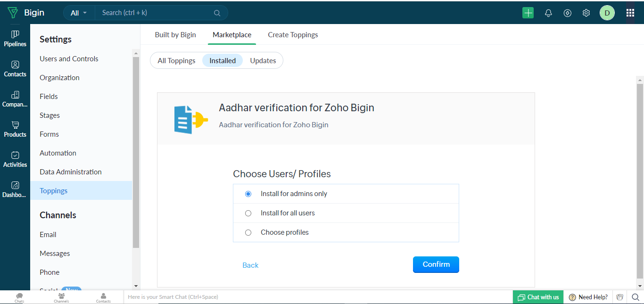Open the Dashboards module

15,189
